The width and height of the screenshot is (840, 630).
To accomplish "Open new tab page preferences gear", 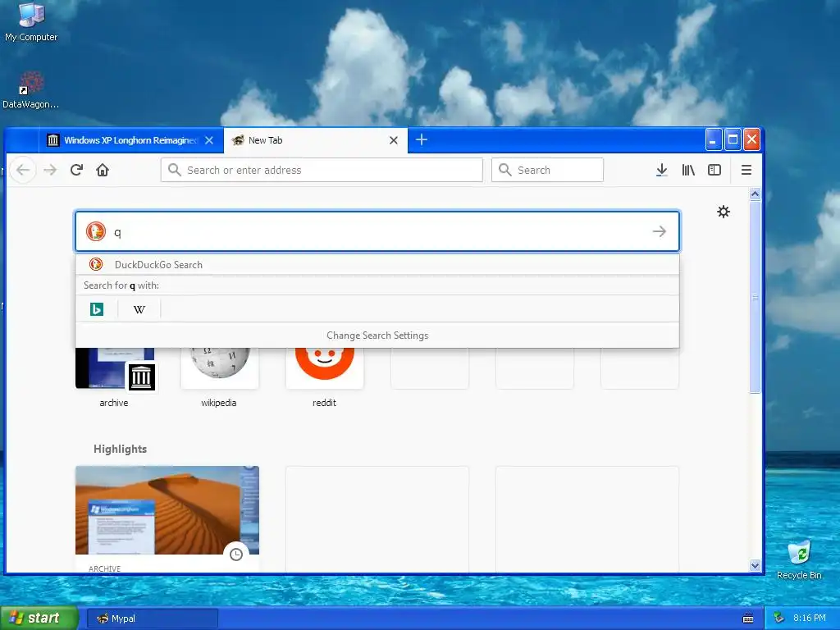I will 724,212.
